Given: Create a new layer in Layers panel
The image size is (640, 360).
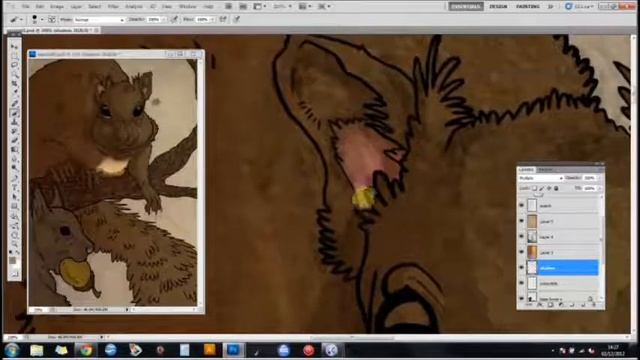Looking at the screenshot, I should (583, 305).
